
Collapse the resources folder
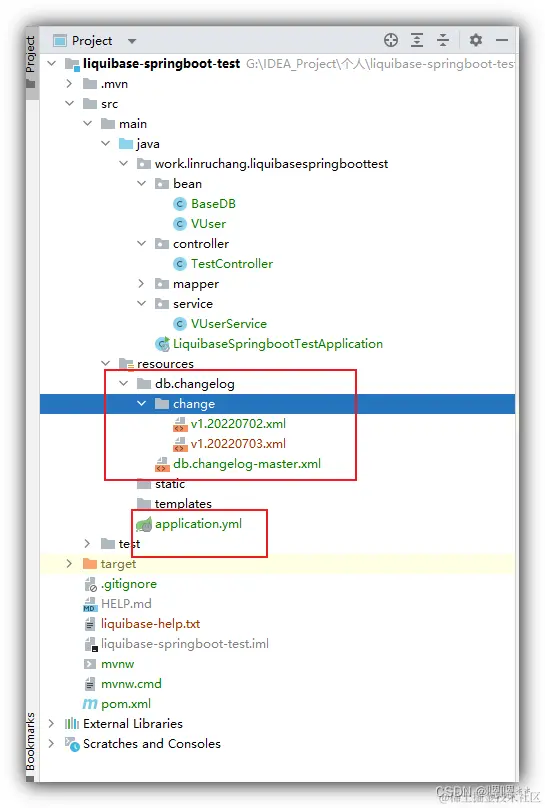click(106, 363)
